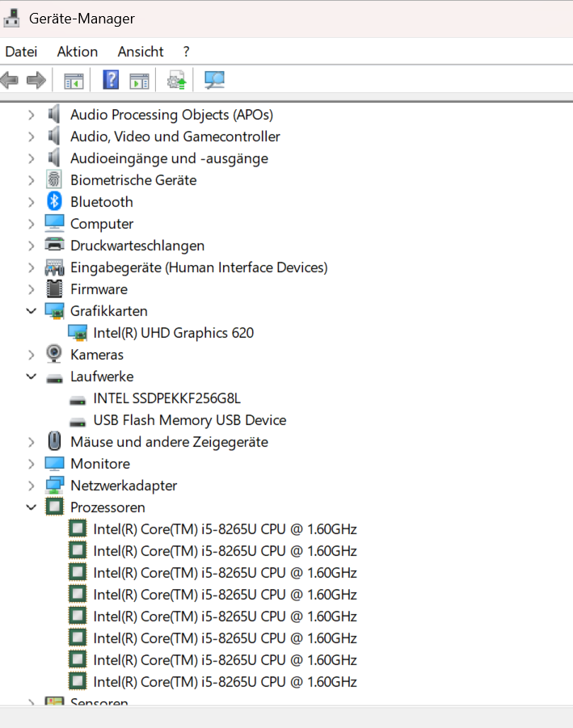Select the Druckwarteschlangen label
This screenshot has width=573, height=728.
tap(137, 246)
